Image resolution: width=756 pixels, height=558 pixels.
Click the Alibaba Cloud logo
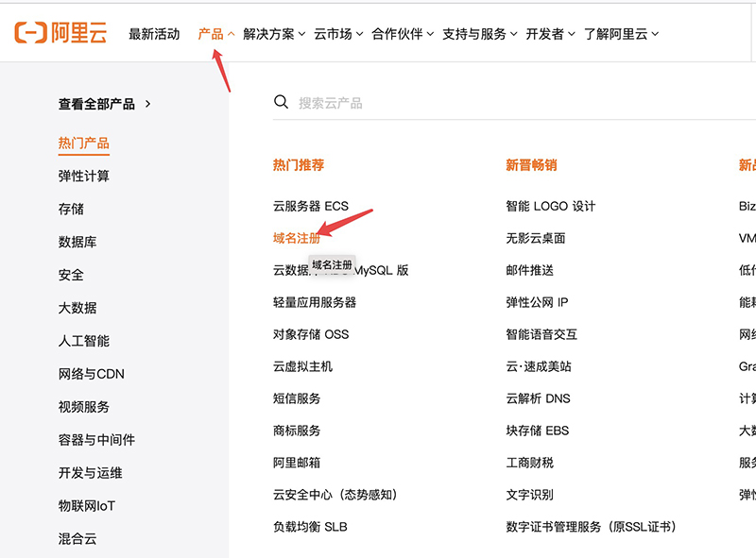pyautogui.click(x=60, y=33)
